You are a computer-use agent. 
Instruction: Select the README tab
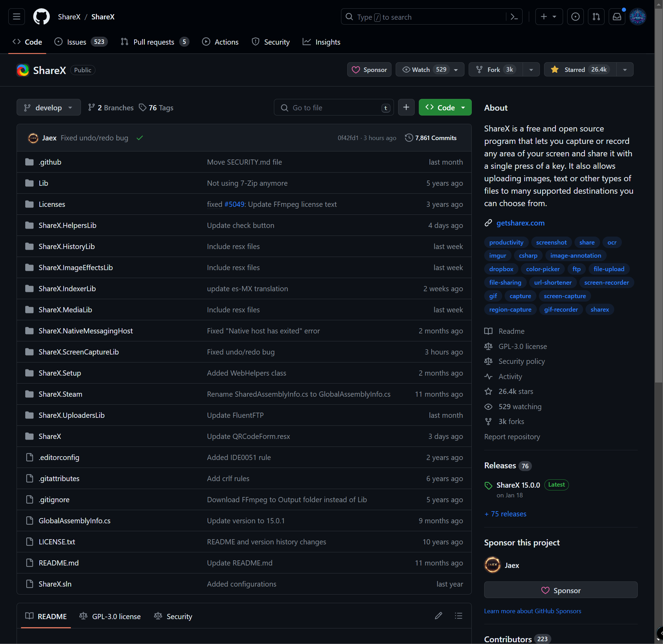coord(46,616)
